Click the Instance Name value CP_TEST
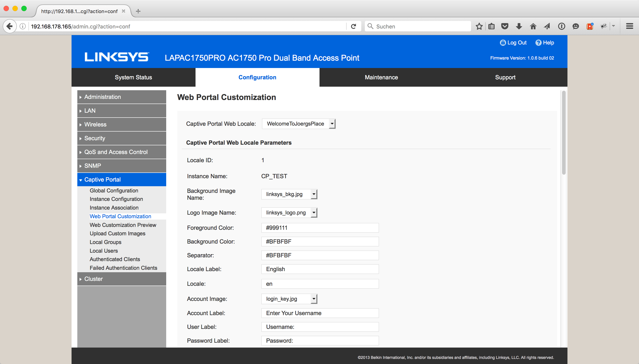Viewport: 639px width, 364px height. (x=274, y=176)
